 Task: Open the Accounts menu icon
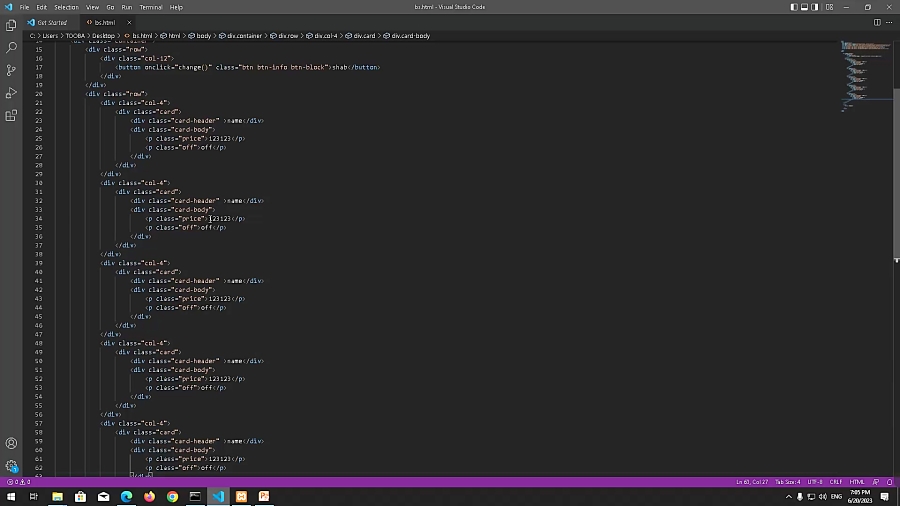pyautogui.click(x=12, y=443)
